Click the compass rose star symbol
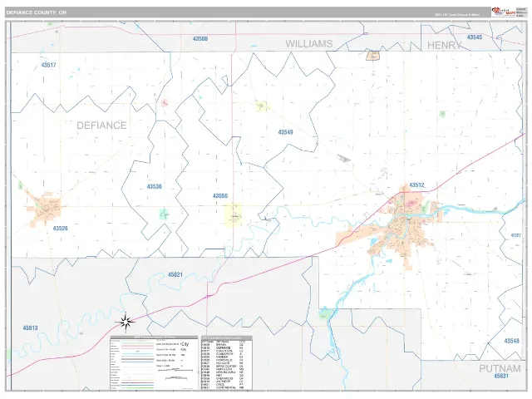 tap(126, 322)
